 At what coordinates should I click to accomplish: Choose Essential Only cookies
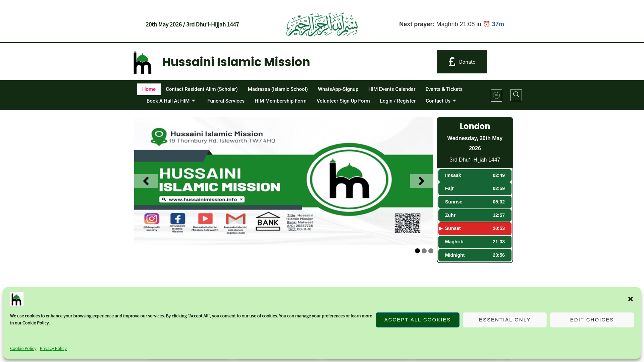tap(505, 320)
